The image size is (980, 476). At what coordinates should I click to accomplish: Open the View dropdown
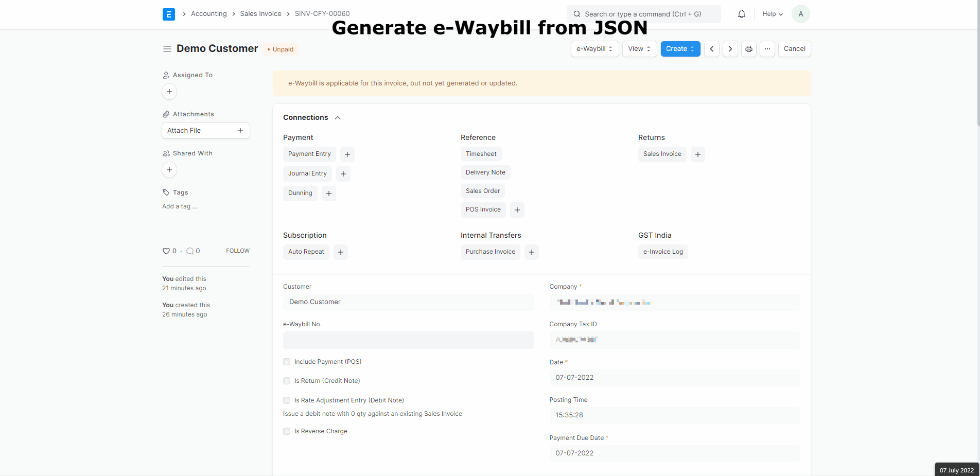coord(639,49)
